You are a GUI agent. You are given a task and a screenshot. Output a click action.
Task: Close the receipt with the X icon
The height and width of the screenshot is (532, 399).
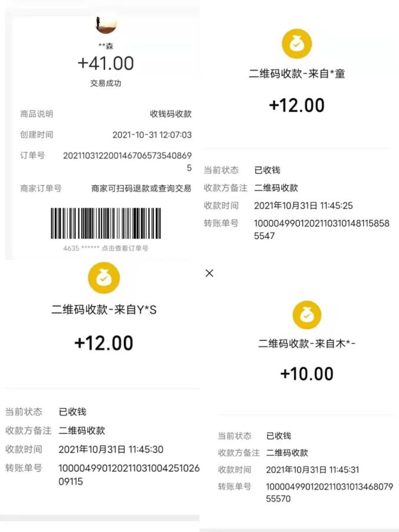click(x=209, y=273)
